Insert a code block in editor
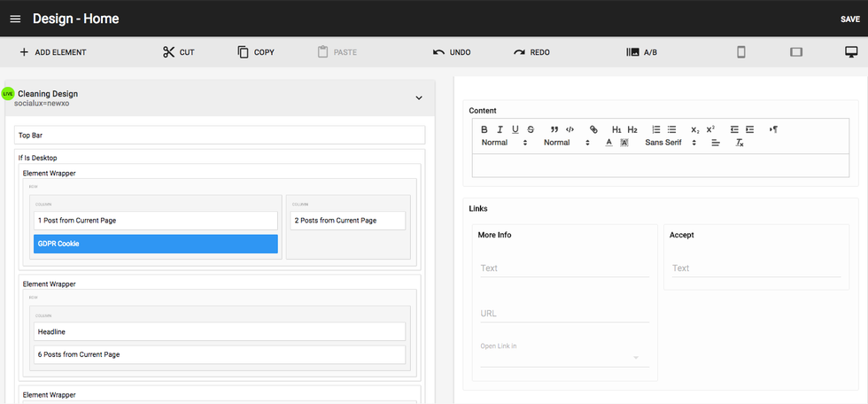The image size is (868, 404). (570, 129)
